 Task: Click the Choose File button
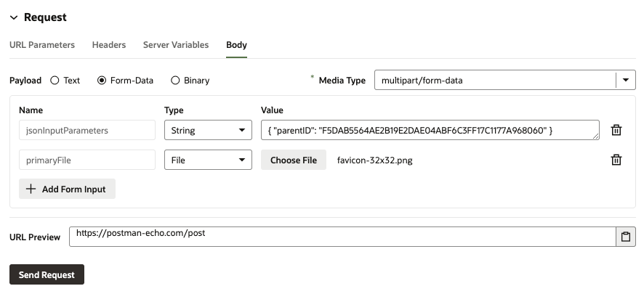294,160
